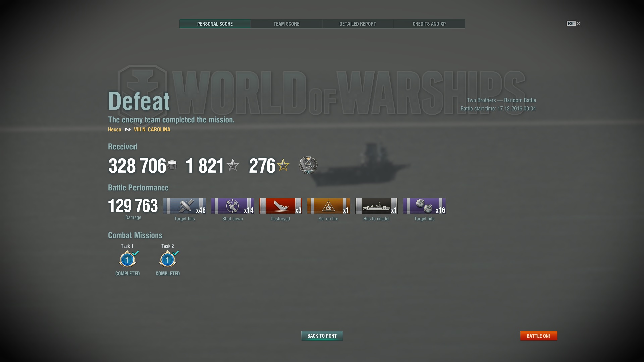The width and height of the screenshot is (644, 362).
Task: Select the secondary Target hits x16 ribbon
Action: (424, 206)
